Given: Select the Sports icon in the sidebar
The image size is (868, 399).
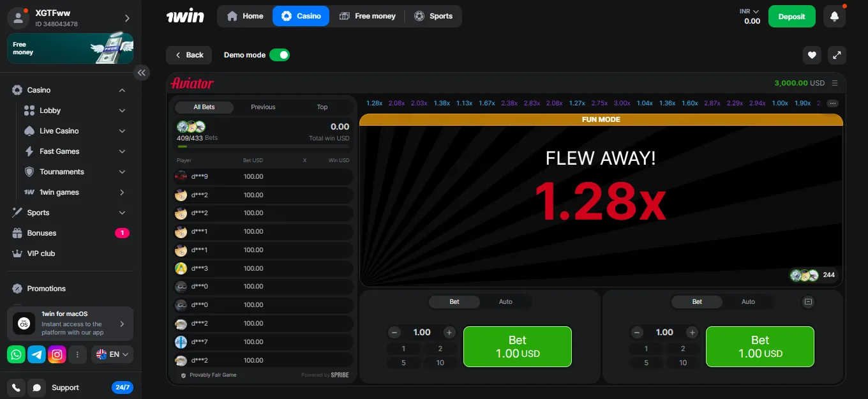Looking at the screenshot, I should click(x=16, y=213).
